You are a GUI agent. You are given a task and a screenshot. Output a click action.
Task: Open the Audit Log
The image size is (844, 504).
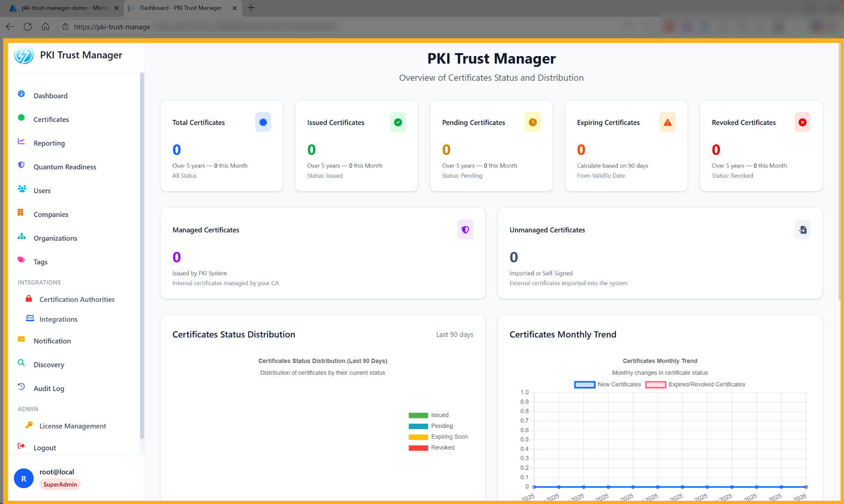click(x=48, y=388)
